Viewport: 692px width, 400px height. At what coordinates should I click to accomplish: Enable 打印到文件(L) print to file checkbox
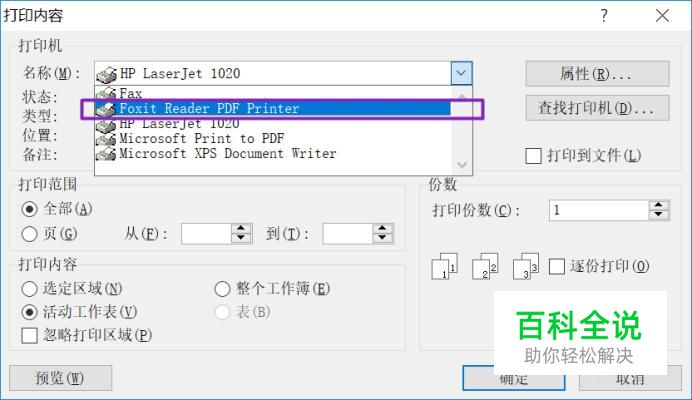click(x=534, y=156)
